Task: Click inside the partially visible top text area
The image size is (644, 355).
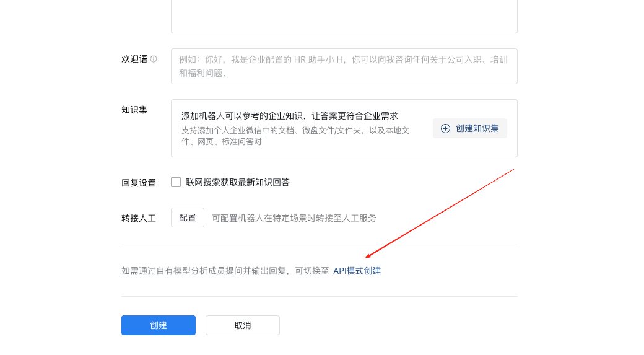Action: click(x=344, y=15)
